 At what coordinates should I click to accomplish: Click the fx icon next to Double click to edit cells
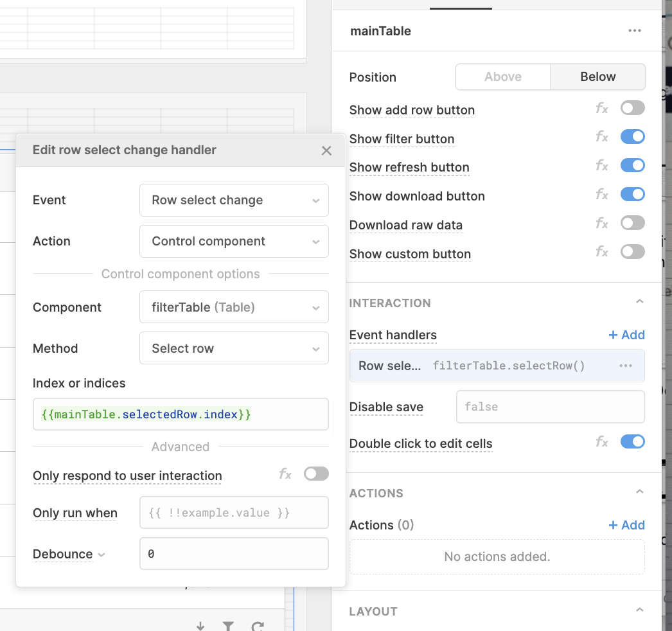601,441
